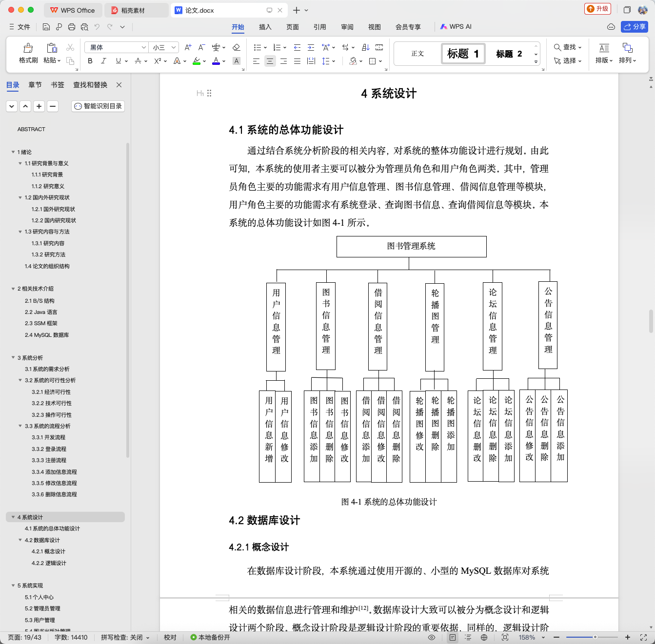Click the fit-page icon beside the zoom percentage

[x=505, y=637]
